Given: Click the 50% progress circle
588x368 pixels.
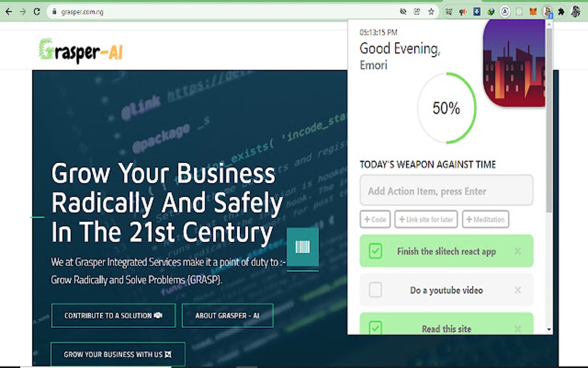Looking at the screenshot, I should (x=446, y=108).
